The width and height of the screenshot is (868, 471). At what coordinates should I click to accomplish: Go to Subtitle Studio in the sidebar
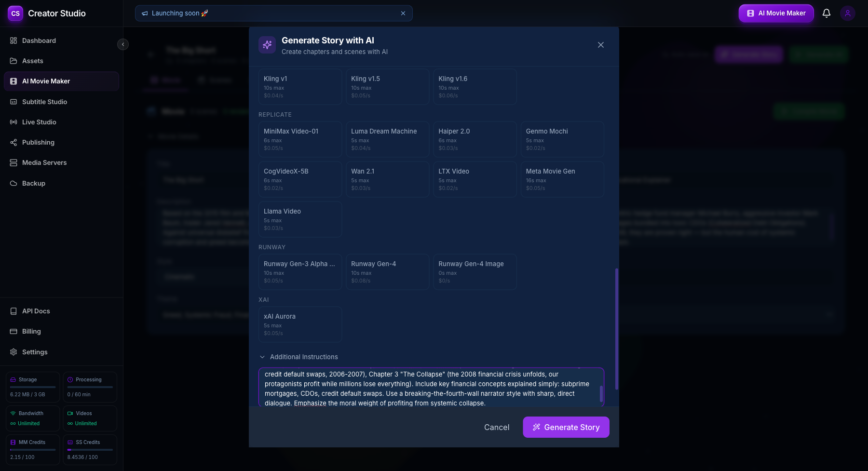[x=61, y=102]
